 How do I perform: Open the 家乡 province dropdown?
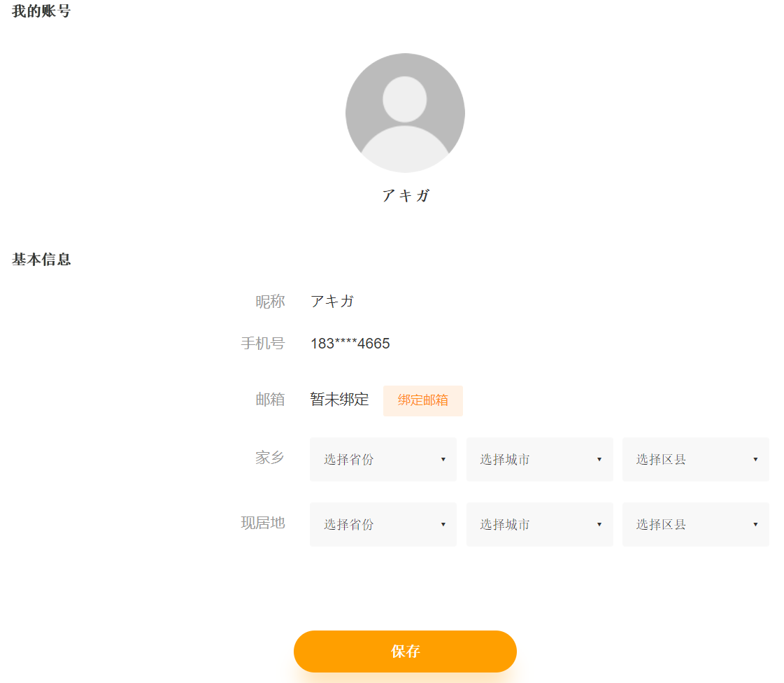click(383, 460)
